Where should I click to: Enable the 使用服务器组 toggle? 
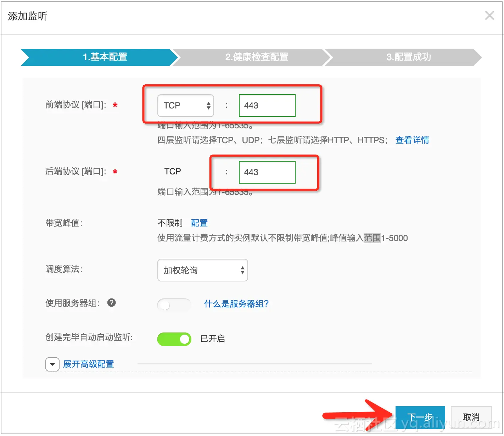coord(174,305)
